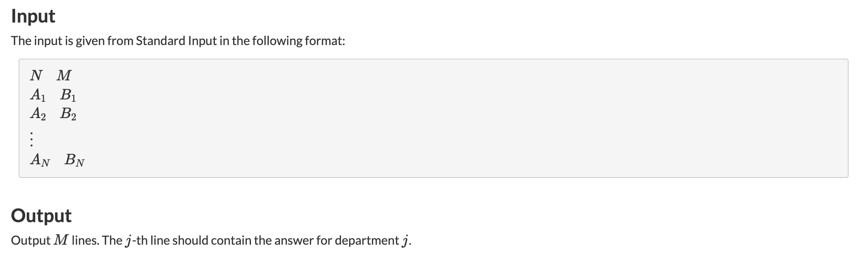Click the M in the "Output M lines" sentence
Image resolution: width=868 pixels, height=261 pixels.
[x=61, y=240]
